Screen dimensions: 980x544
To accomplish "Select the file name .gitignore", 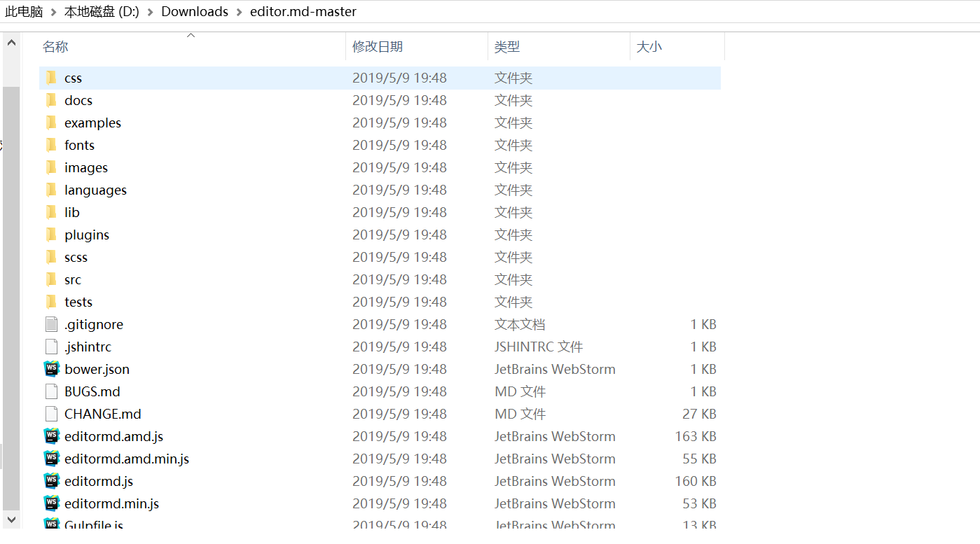I will [x=94, y=324].
